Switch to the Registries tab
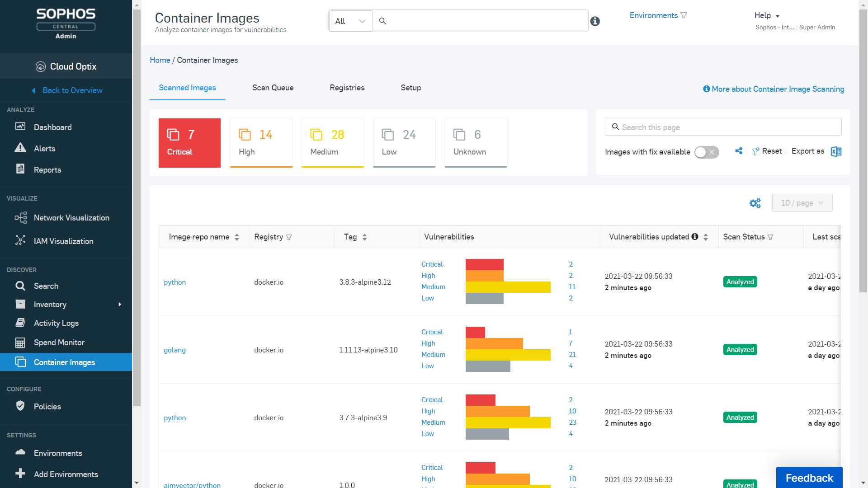 point(347,88)
